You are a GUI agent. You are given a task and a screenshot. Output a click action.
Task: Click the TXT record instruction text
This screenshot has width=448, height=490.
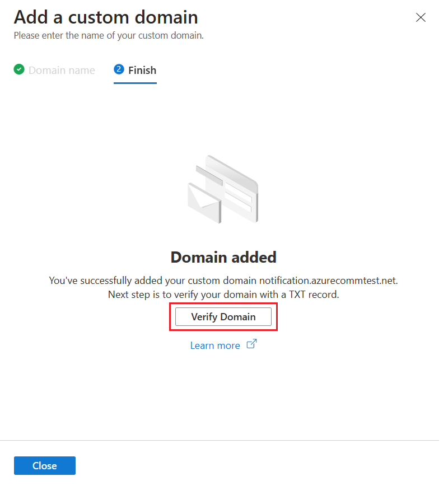coord(223,294)
